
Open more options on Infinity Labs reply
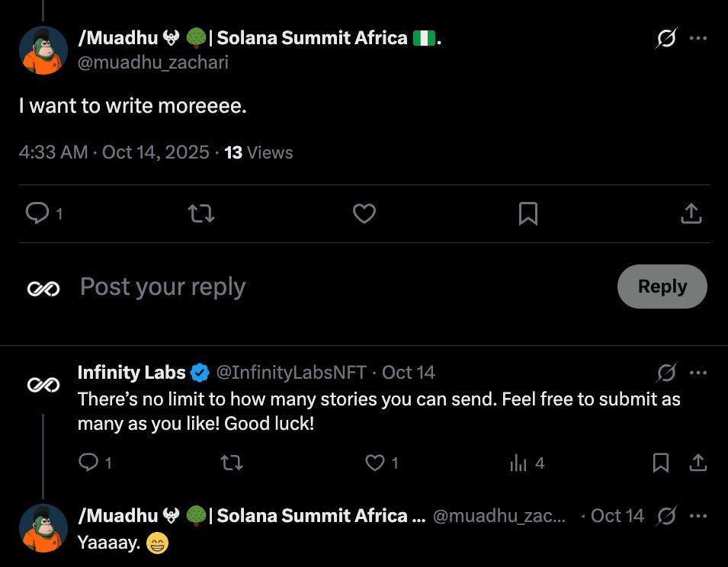698,373
